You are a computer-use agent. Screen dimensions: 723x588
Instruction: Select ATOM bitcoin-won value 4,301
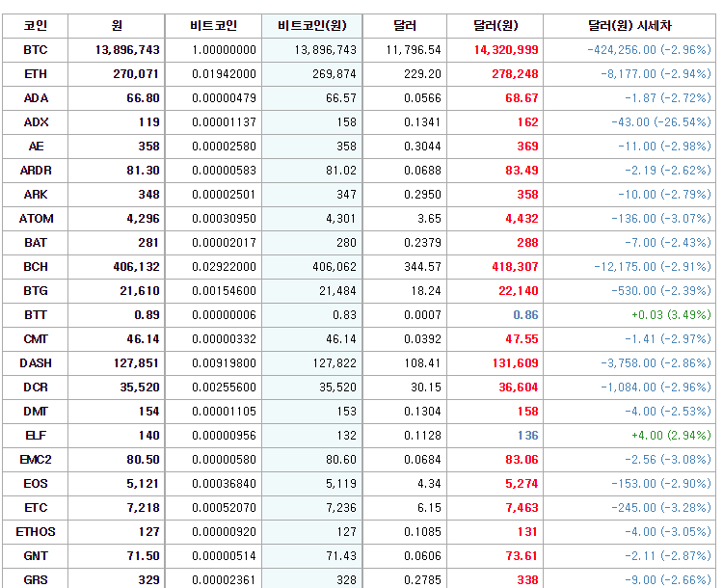point(341,219)
